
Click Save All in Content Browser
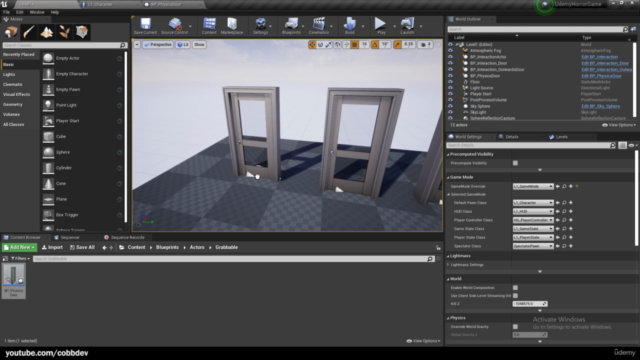click(x=82, y=247)
